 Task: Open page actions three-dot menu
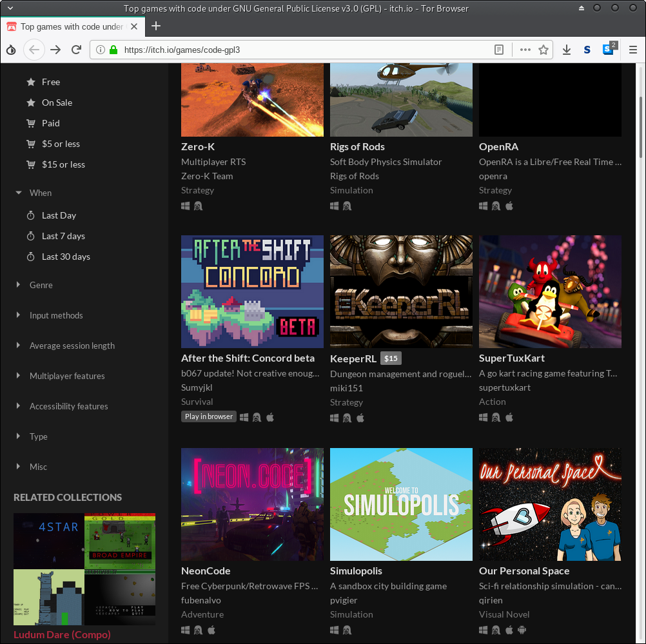pos(525,50)
